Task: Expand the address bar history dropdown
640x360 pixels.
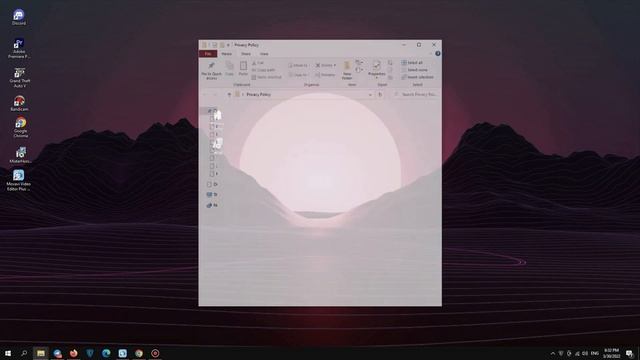Action: pyautogui.click(x=370, y=95)
